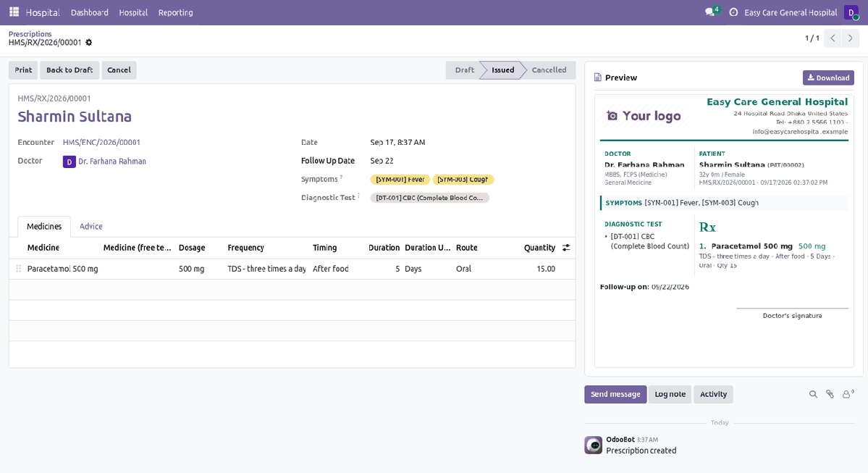Switch to the Advice tab

pos(90,227)
